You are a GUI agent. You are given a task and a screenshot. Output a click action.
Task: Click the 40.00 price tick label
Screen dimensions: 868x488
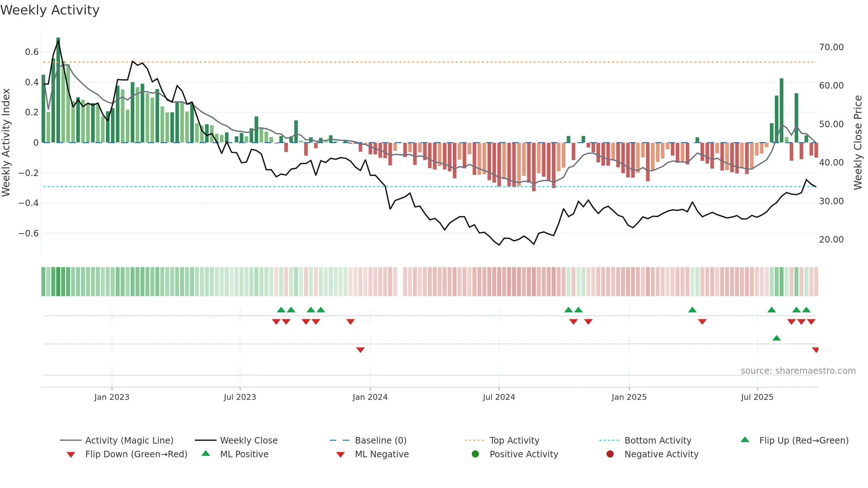coord(831,163)
